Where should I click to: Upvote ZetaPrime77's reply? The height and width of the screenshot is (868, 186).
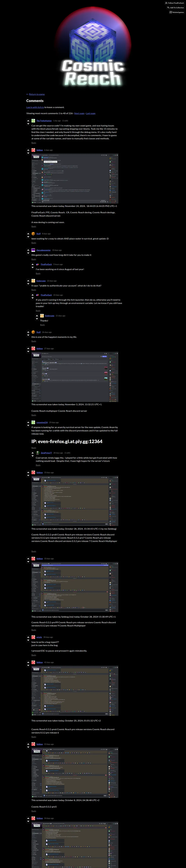tap(32, 453)
